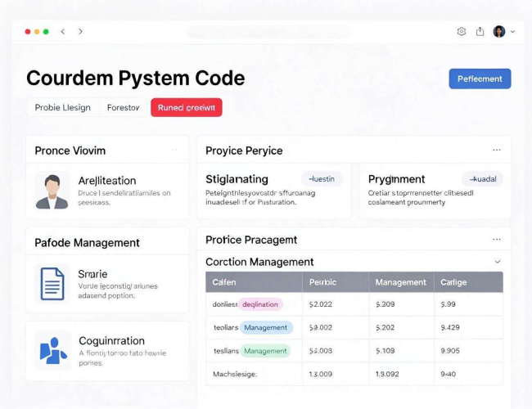
Task: Click the user avatar in top bar
Action: coord(499,32)
